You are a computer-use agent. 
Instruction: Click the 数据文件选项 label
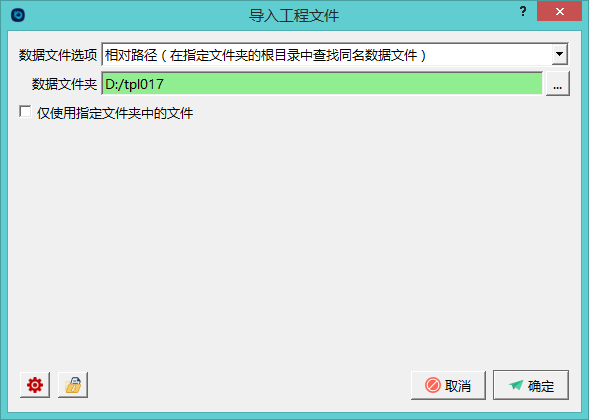coord(58,55)
